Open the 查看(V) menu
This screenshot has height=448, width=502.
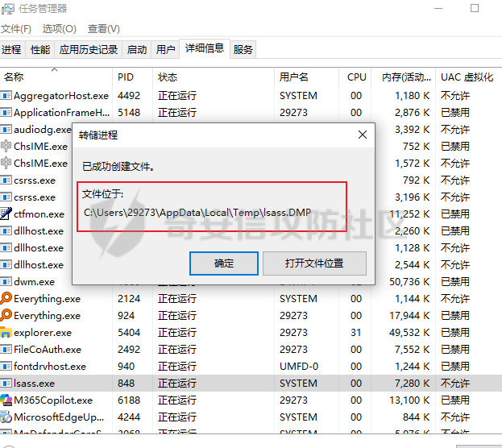[x=104, y=29]
